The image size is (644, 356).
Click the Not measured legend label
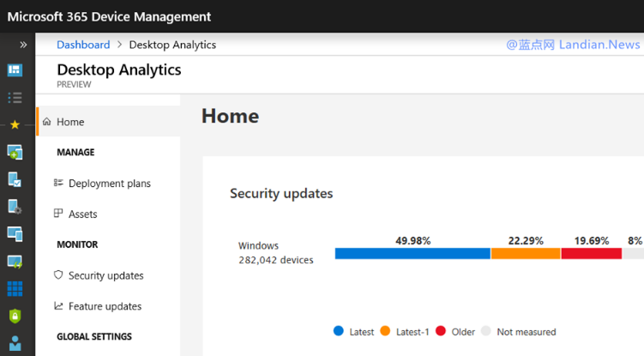tap(527, 332)
